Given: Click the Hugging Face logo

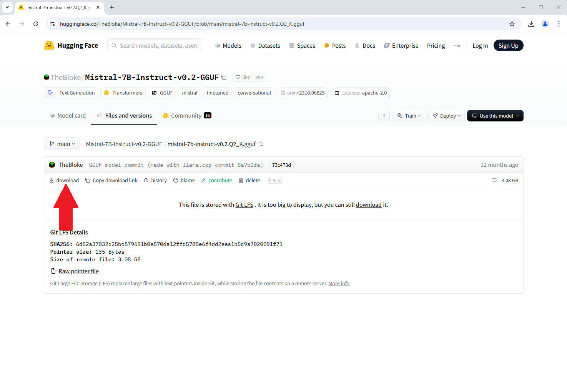Looking at the screenshot, I should pos(71,45).
